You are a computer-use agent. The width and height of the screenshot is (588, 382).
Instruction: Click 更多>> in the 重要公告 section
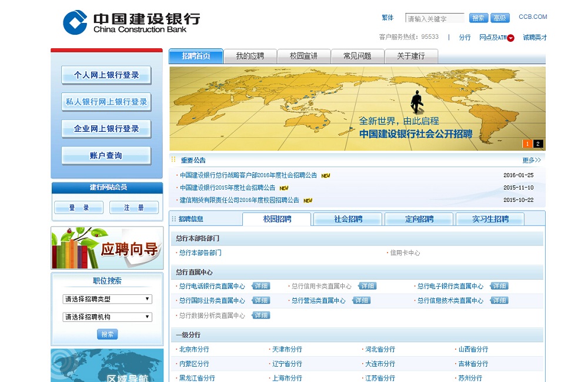click(x=531, y=160)
